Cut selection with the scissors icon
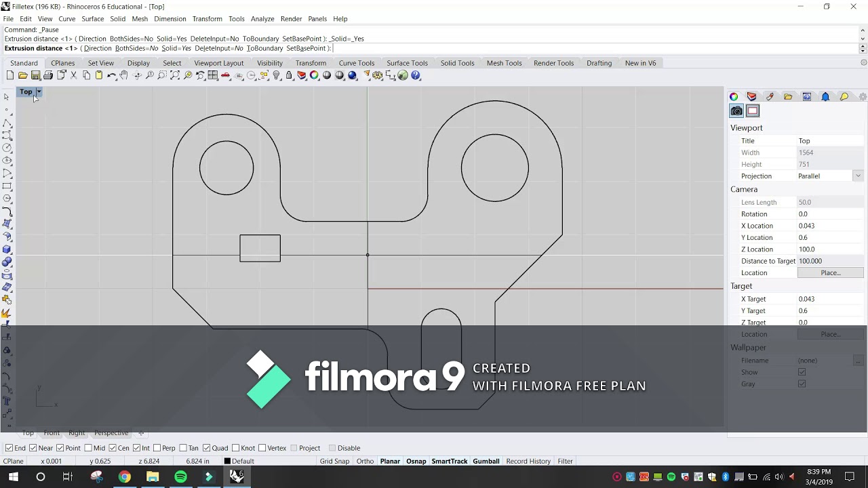Image resolution: width=868 pixels, height=488 pixels. click(x=74, y=75)
